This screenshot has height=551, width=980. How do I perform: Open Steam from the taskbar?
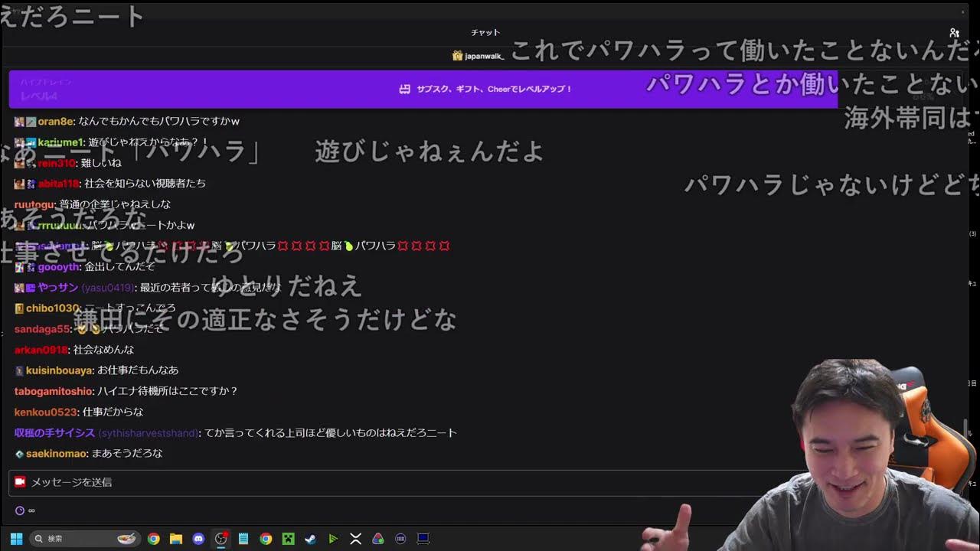[x=310, y=539]
